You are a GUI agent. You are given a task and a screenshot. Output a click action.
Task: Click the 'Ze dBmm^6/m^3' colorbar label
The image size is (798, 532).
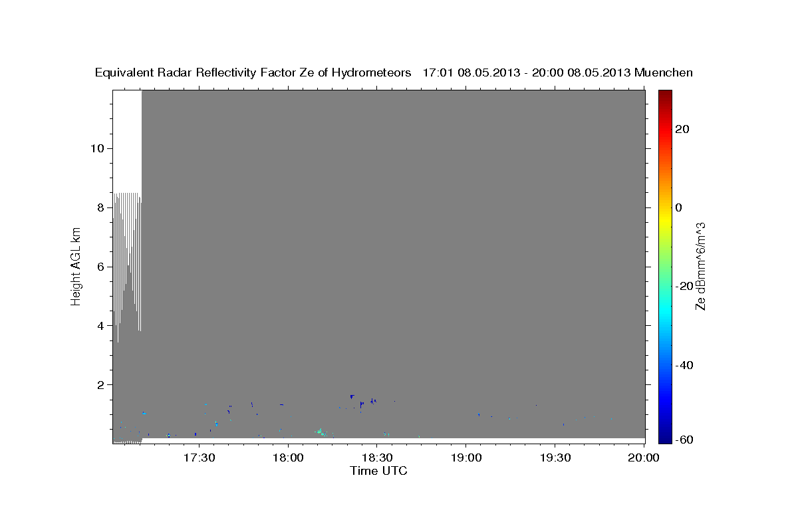(x=700, y=266)
